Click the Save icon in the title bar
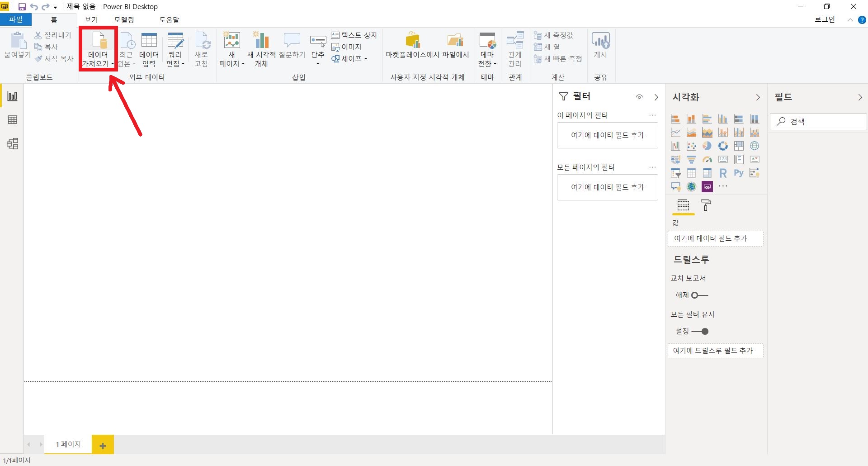 pyautogui.click(x=22, y=7)
